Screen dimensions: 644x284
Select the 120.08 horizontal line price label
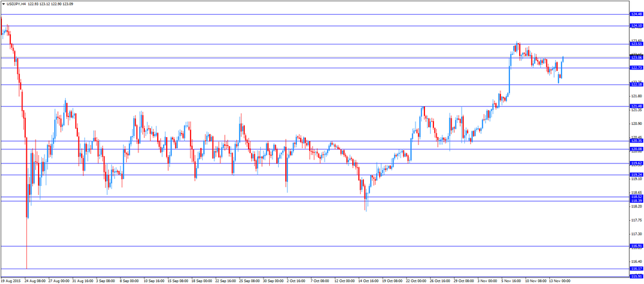pos(636,149)
